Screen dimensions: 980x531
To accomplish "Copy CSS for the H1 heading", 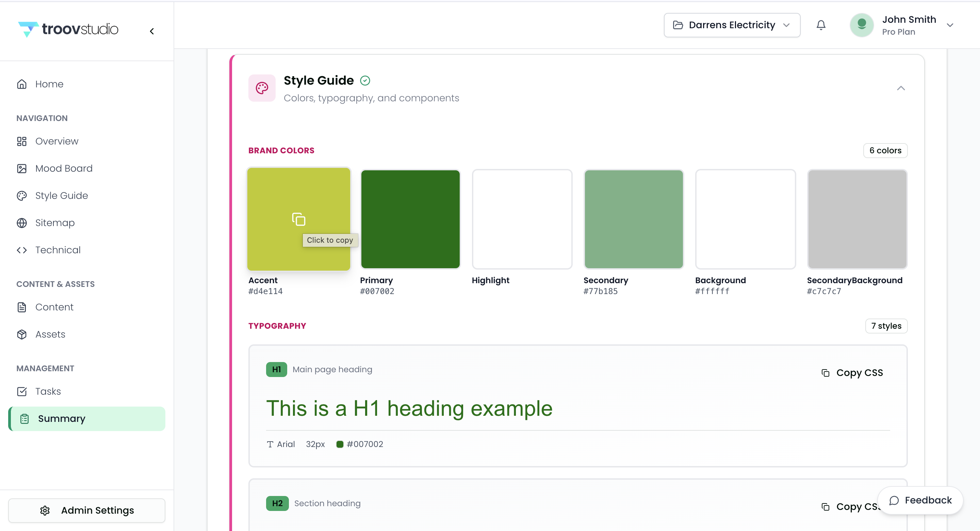I will [852, 373].
